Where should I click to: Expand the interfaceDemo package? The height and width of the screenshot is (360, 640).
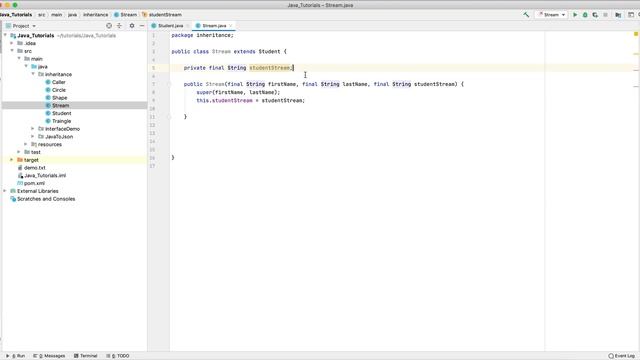pos(33,129)
